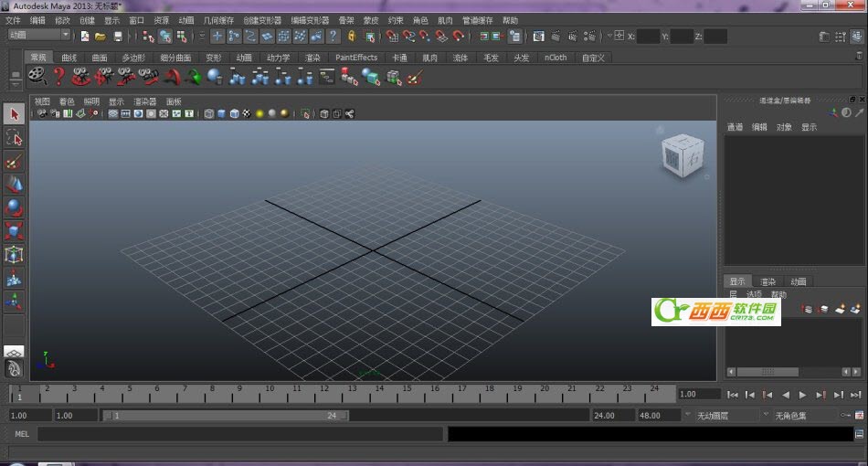Click the ViewCube in the viewport
This screenshot has width=868, height=466.
tap(681, 156)
